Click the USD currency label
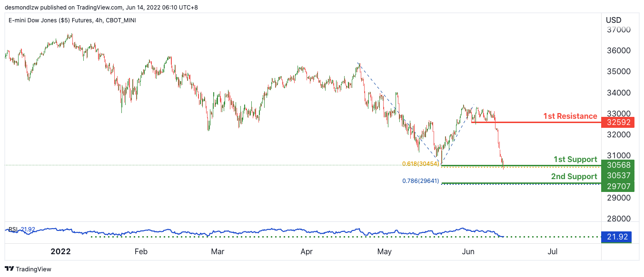Viewport: 644px width, 277px height. 614,20
